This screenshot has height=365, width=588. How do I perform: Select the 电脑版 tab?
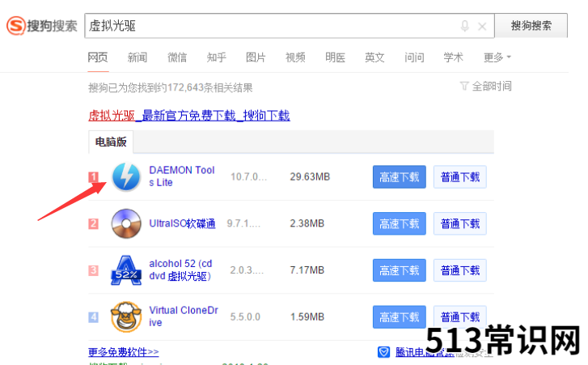pyautogui.click(x=111, y=142)
